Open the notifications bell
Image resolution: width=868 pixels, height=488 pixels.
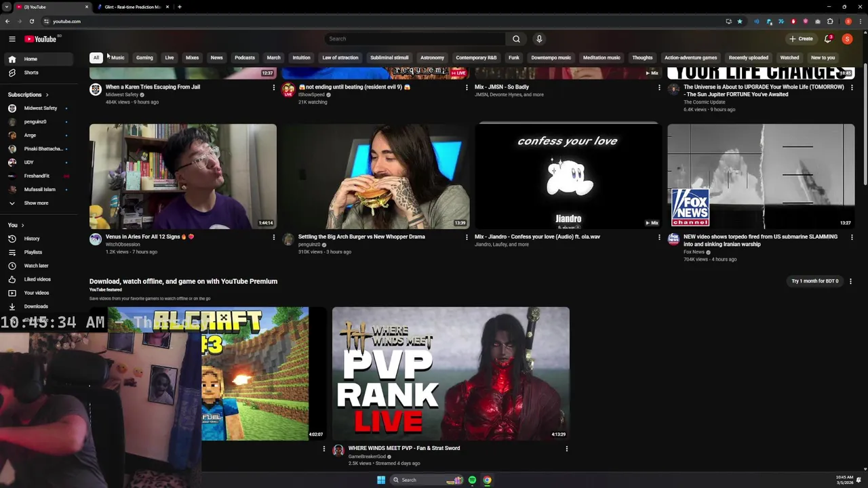(828, 39)
